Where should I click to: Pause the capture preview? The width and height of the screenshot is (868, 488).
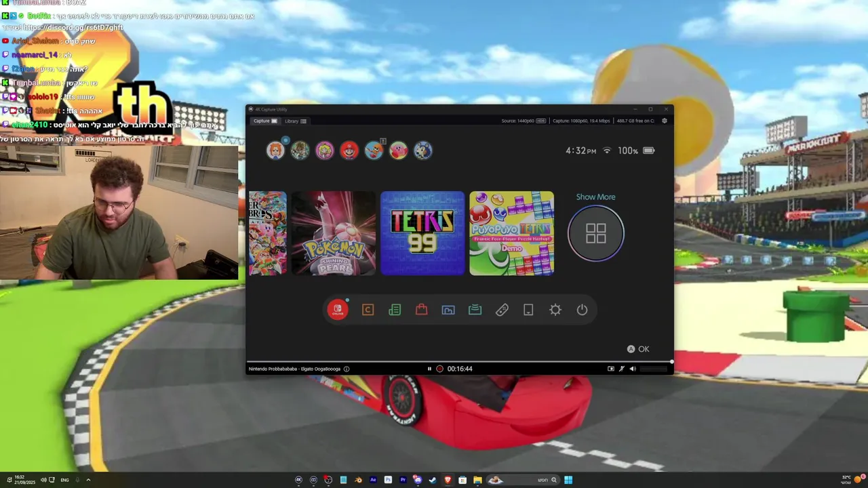[429, 369]
